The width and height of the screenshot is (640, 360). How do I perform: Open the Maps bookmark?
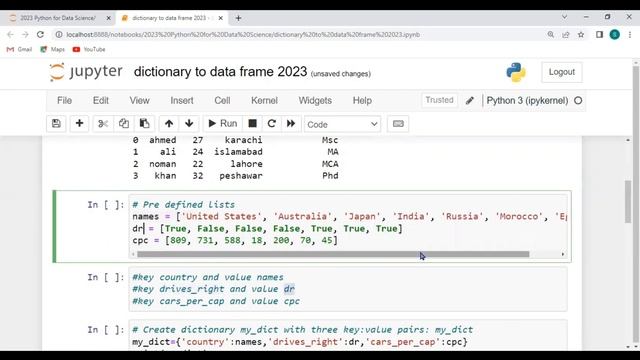52,49
